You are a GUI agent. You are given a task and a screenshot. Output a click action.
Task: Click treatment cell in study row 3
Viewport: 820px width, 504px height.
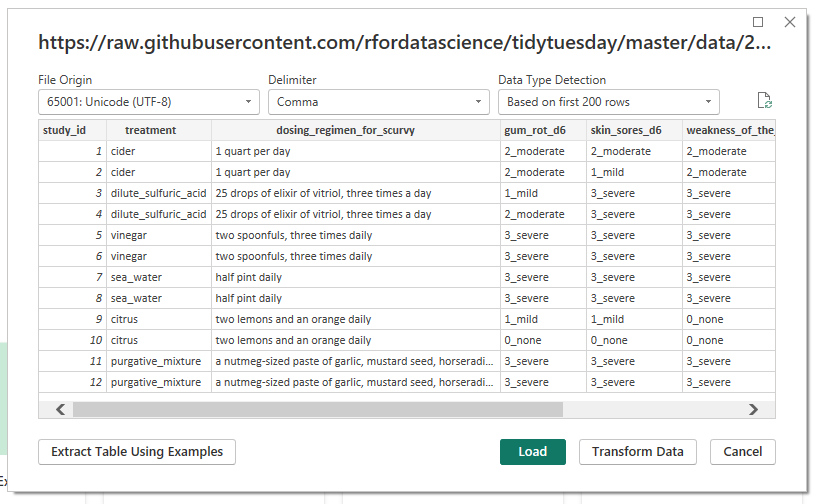(x=159, y=193)
